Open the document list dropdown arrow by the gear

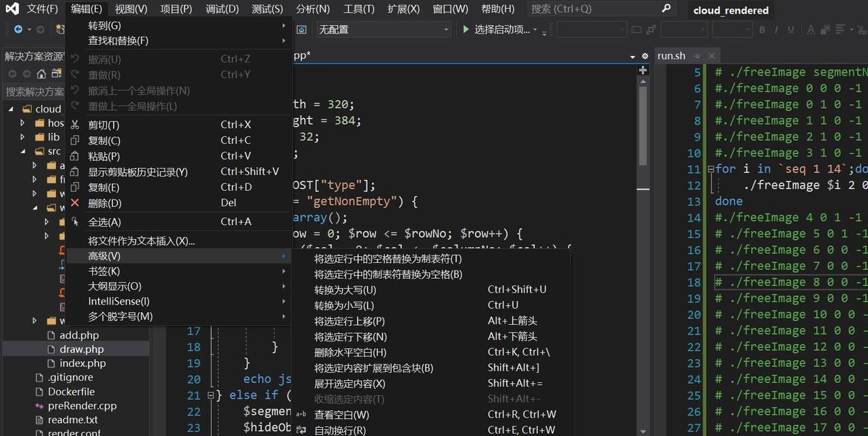pos(633,57)
